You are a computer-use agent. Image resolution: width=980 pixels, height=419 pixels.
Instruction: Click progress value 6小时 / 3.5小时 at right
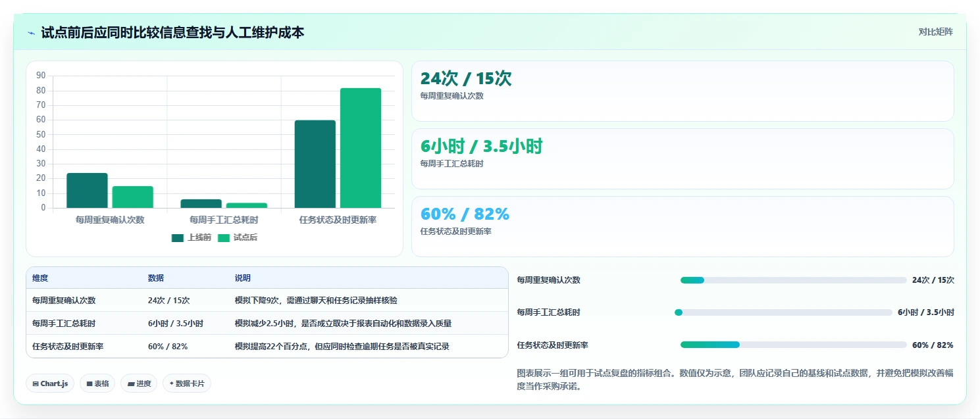(x=926, y=312)
